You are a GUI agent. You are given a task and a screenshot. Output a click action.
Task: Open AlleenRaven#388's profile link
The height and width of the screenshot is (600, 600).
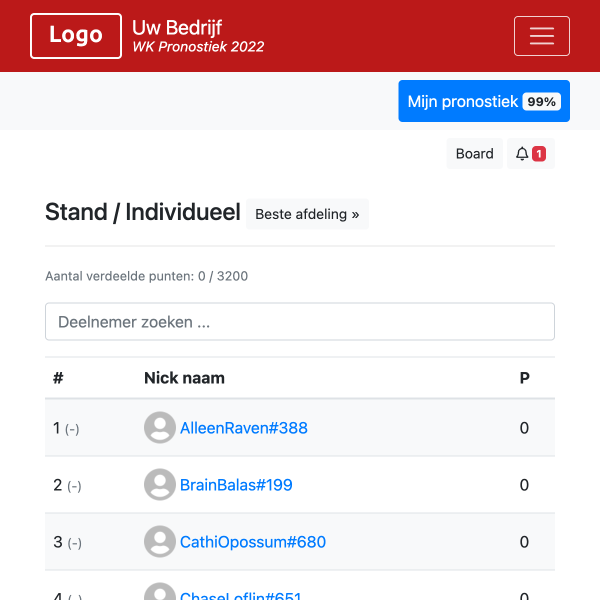(x=244, y=428)
